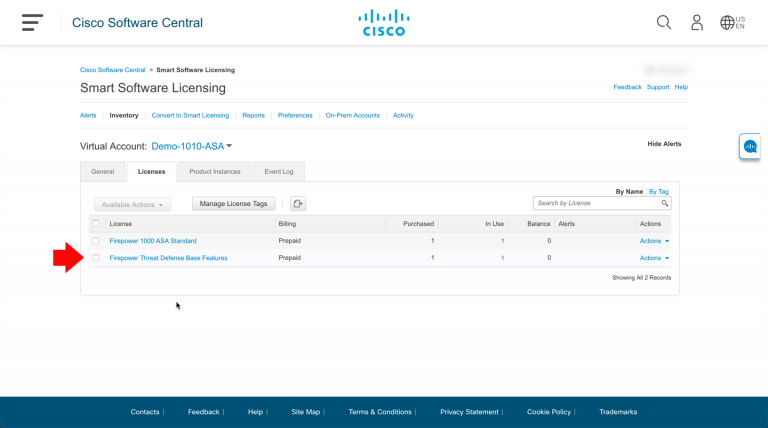Open Trademarks in the footer

point(618,412)
